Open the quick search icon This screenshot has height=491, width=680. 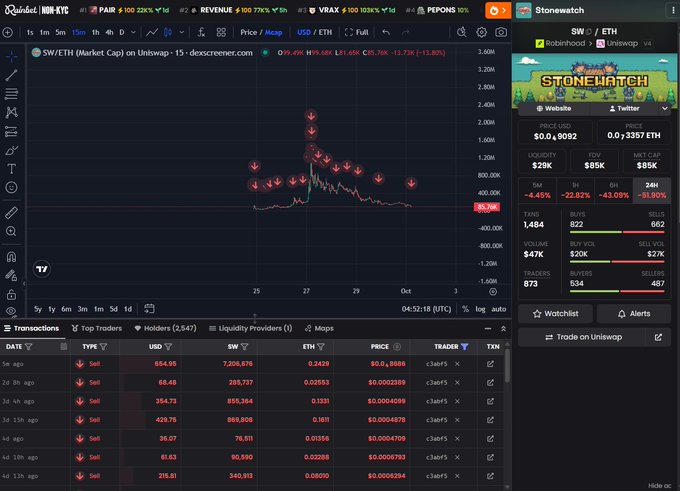tap(461, 32)
